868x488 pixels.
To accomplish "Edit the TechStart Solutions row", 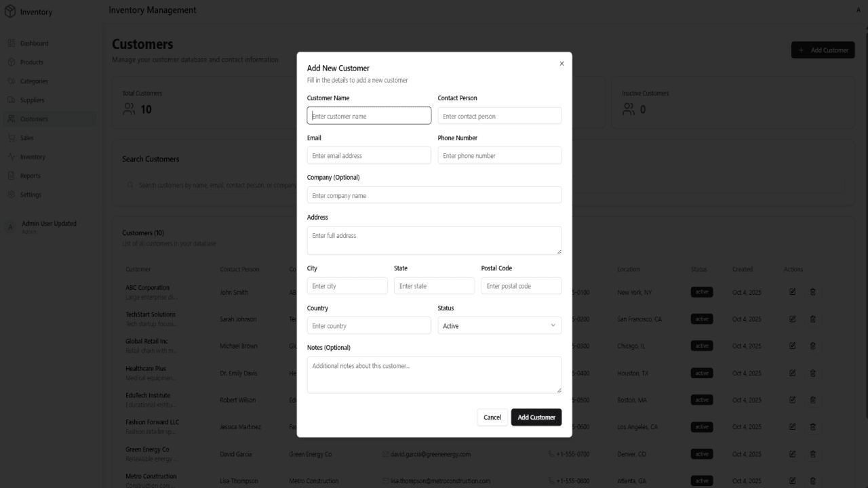I will click(x=792, y=319).
